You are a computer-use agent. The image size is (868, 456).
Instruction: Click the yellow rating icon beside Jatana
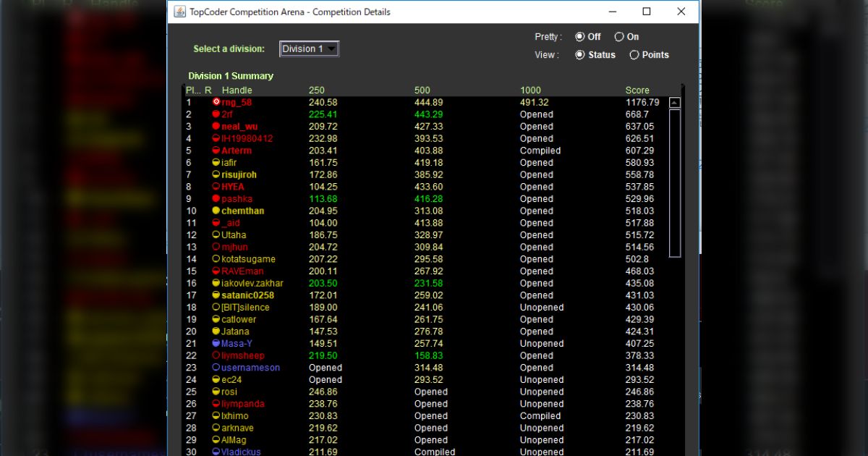pyautogui.click(x=216, y=332)
